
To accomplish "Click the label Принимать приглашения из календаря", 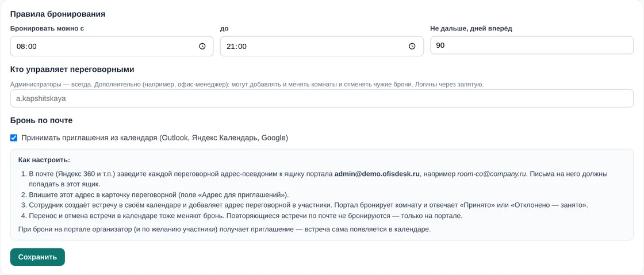I will point(155,137).
